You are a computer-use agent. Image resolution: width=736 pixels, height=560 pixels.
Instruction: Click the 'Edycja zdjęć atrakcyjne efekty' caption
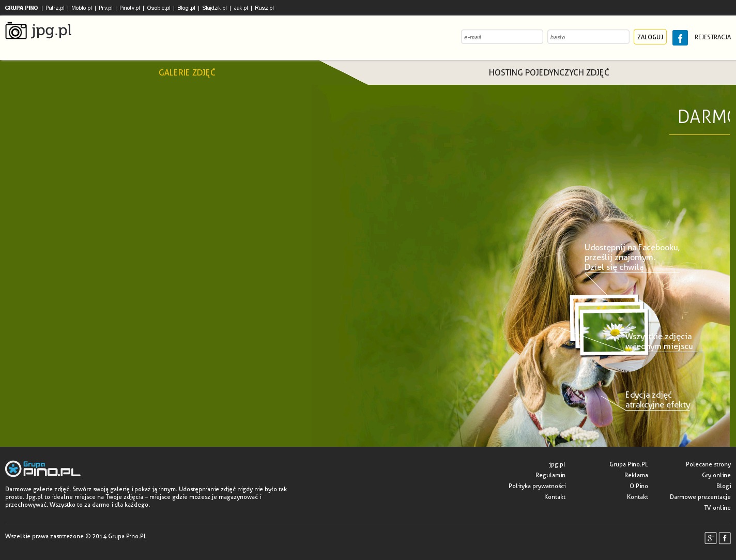coord(657,400)
